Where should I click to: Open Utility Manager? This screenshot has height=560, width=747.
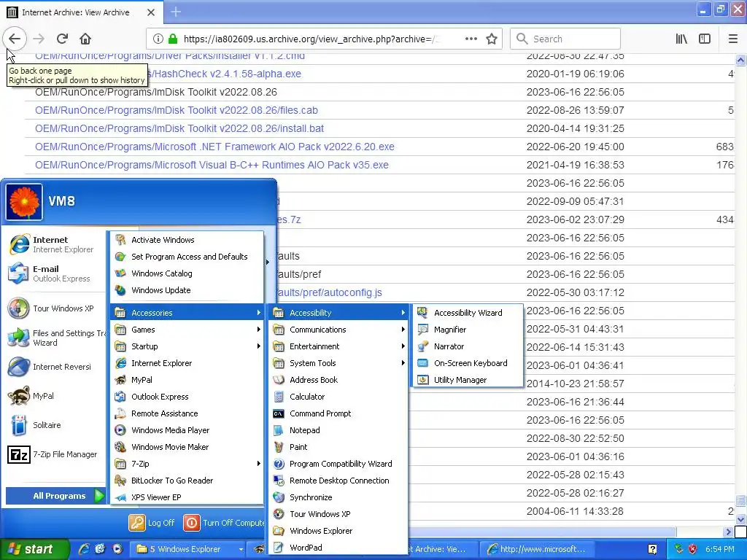click(468, 380)
